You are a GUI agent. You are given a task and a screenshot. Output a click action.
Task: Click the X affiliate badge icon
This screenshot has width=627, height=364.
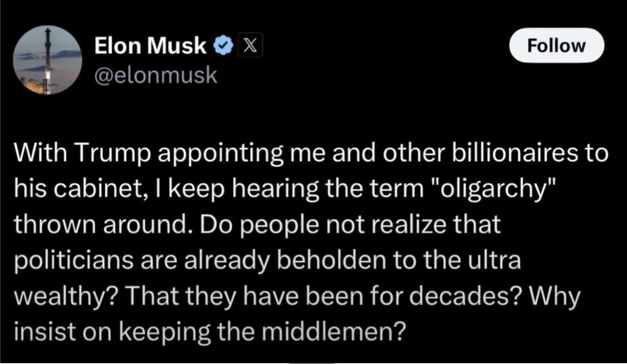(x=250, y=45)
